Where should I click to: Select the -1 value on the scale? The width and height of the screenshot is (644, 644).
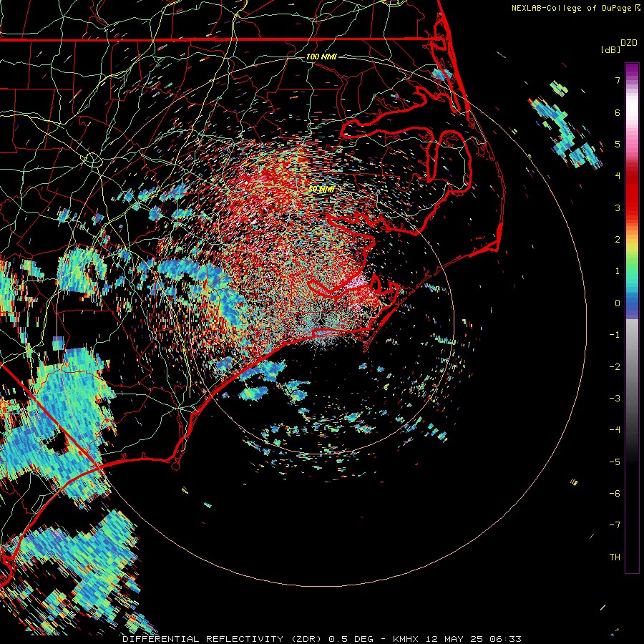615,335
